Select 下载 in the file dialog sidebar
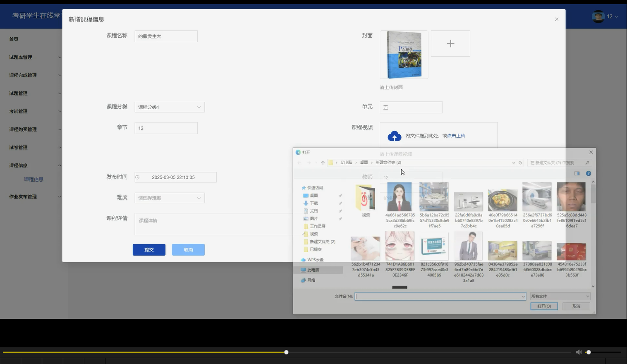Screen dimensions: 627x364 [311, 203]
